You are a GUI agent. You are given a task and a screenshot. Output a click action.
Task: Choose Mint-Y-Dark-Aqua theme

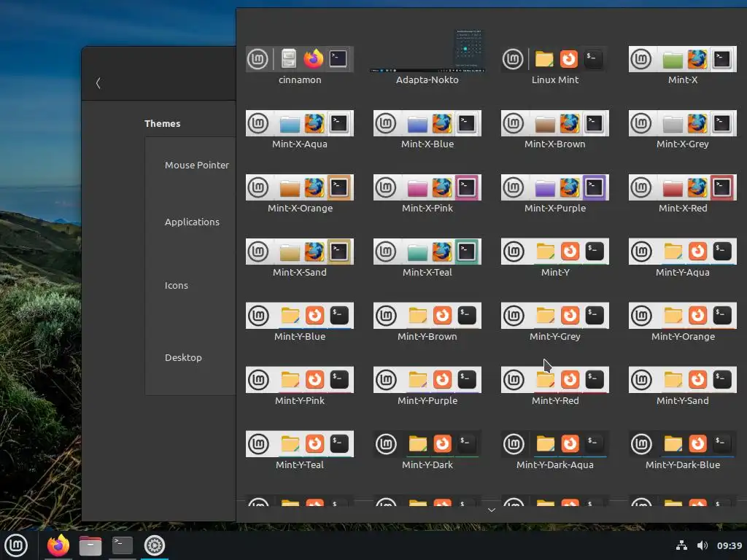click(555, 444)
